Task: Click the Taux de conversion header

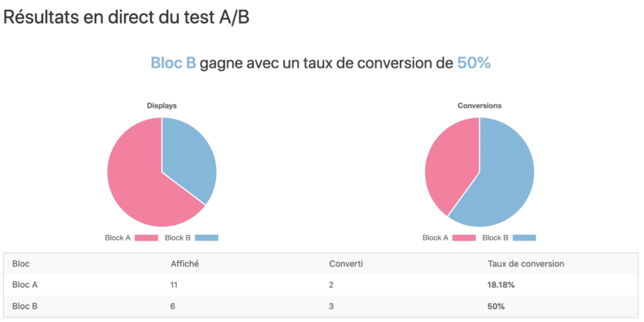Action: point(526,264)
